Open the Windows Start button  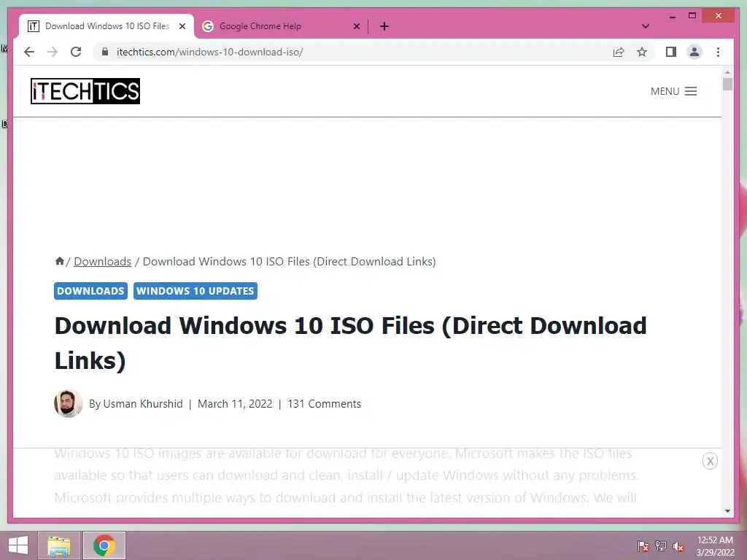18,545
